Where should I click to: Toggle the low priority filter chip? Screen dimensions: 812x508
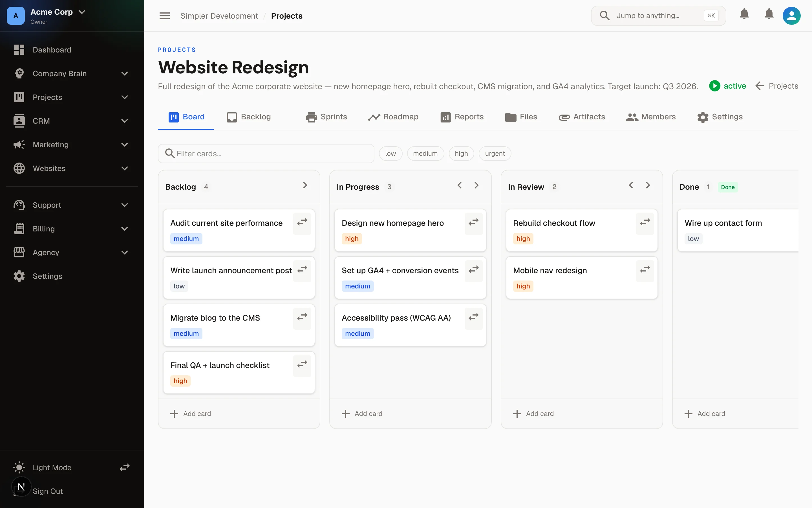coord(390,154)
